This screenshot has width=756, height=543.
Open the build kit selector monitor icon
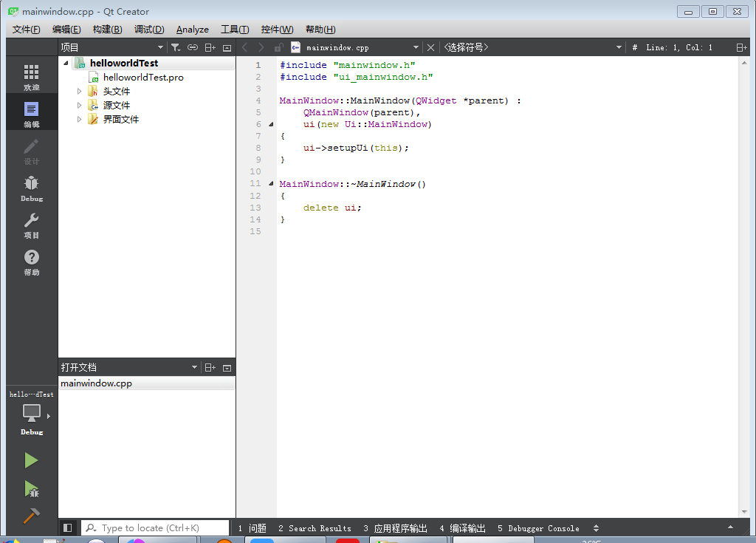(31, 414)
